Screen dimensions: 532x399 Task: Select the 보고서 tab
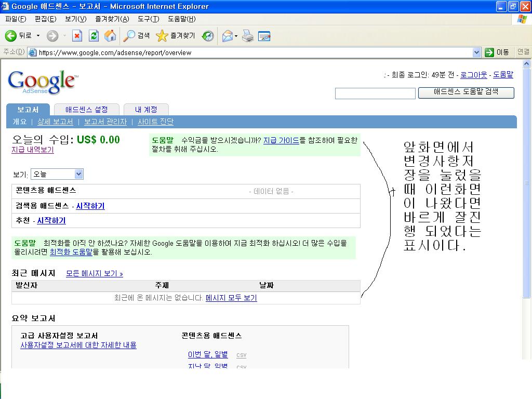click(x=28, y=110)
